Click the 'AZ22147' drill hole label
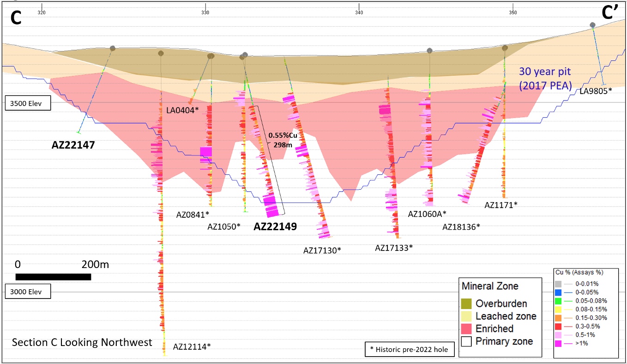This screenshot has width=627, height=364. coord(73,145)
